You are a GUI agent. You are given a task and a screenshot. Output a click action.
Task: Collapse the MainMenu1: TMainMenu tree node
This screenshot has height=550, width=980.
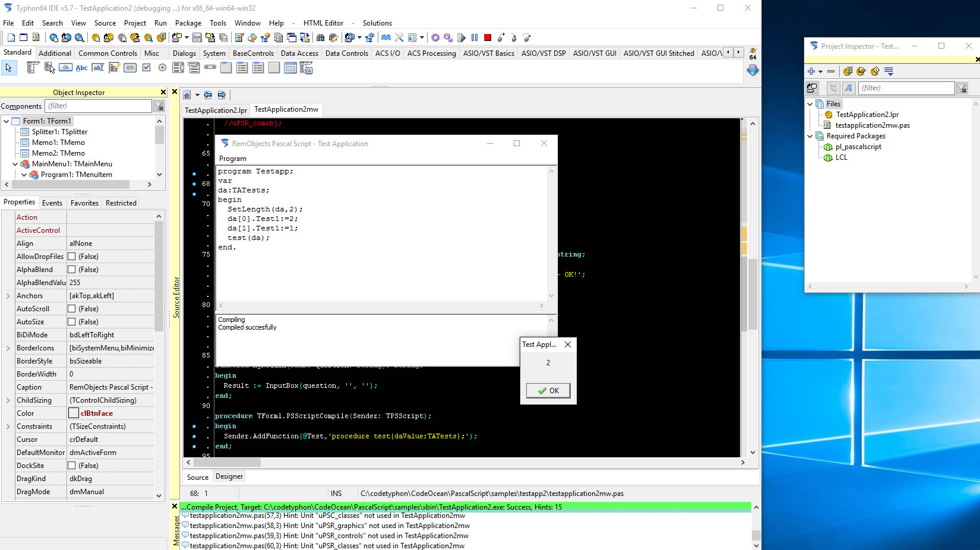click(15, 164)
